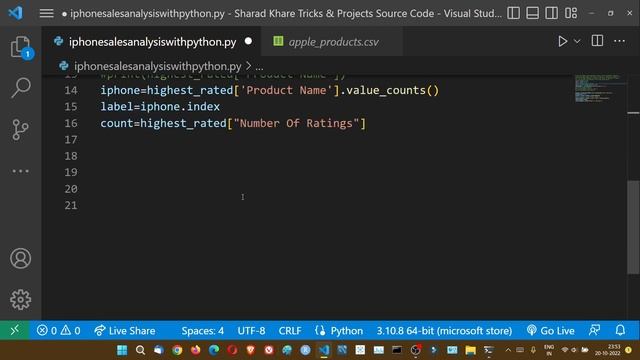Expand the breadcrumb ellipsis symbol
640x360 pixels.
[259, 67]
